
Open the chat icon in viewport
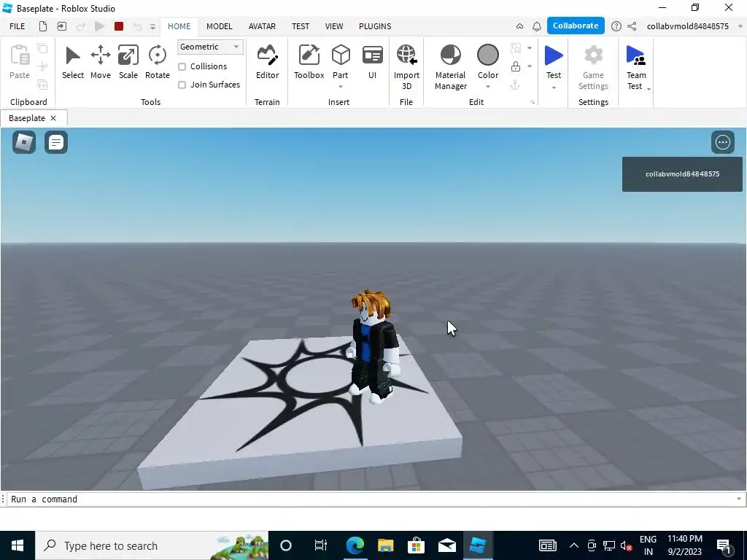56,142
